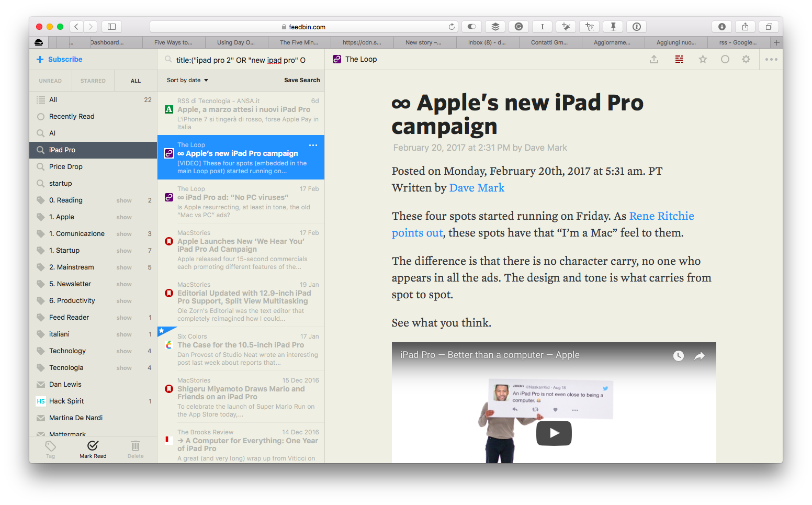The image size is (812, 505).
Task: Click the 1Password extension icon
Action: tap(636, 27)
